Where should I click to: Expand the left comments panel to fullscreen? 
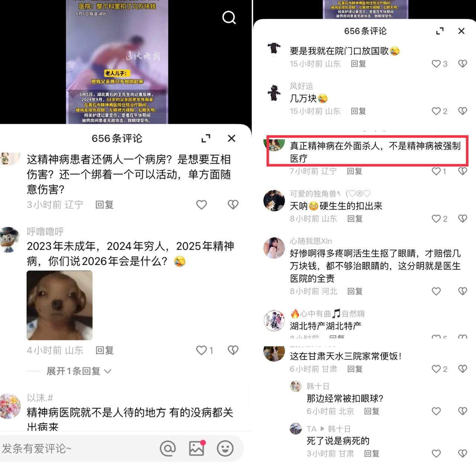pyautogui.click(x=206, y=138)
